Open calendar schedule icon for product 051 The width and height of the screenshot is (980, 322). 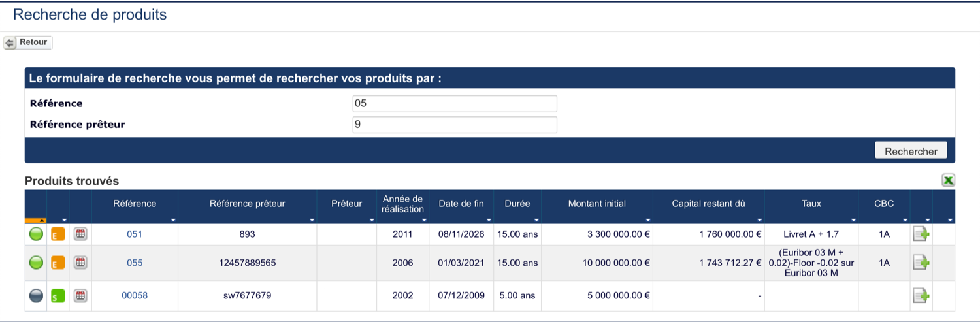(x=80, y=234)
